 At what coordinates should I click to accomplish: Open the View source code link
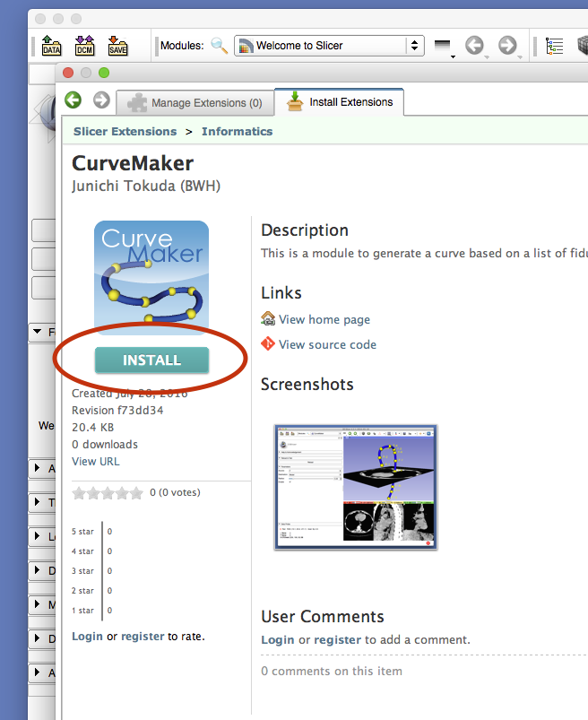click(327, 344)
